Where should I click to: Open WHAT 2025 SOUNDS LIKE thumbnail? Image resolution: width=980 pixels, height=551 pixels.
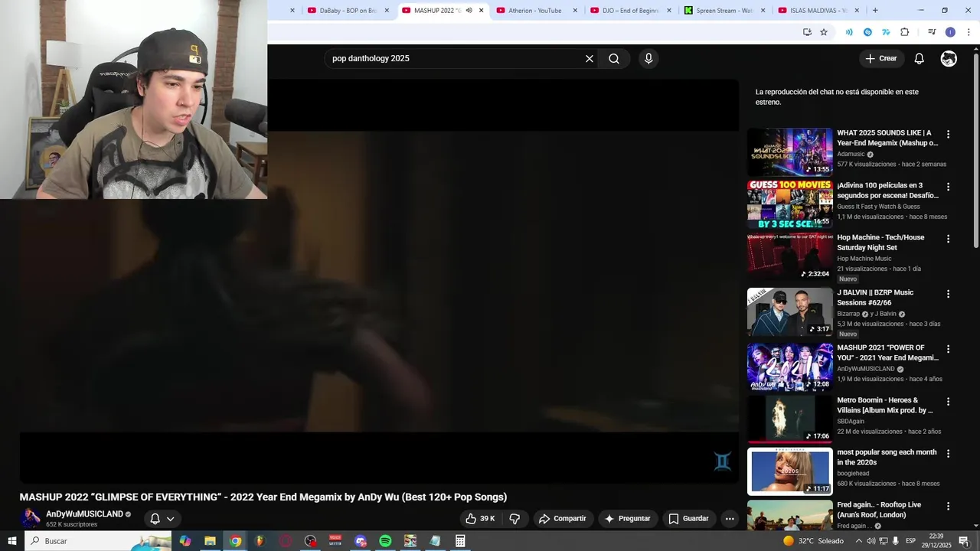coord(790,152)
